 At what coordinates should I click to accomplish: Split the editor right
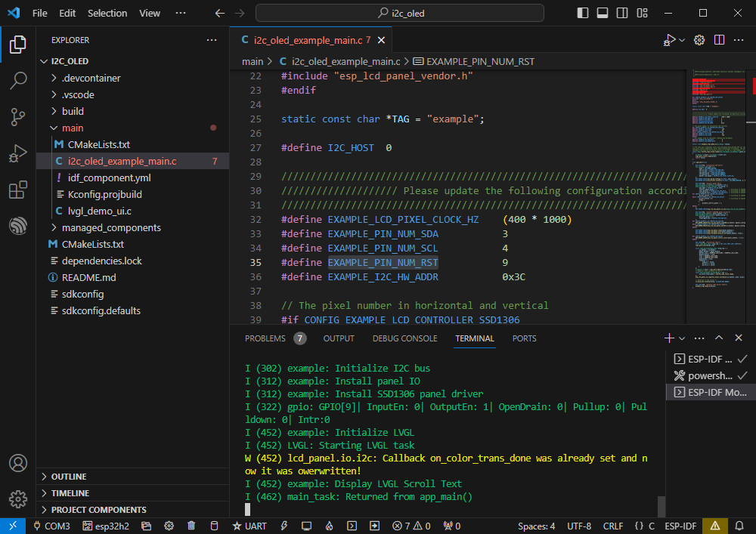[719, 40]
